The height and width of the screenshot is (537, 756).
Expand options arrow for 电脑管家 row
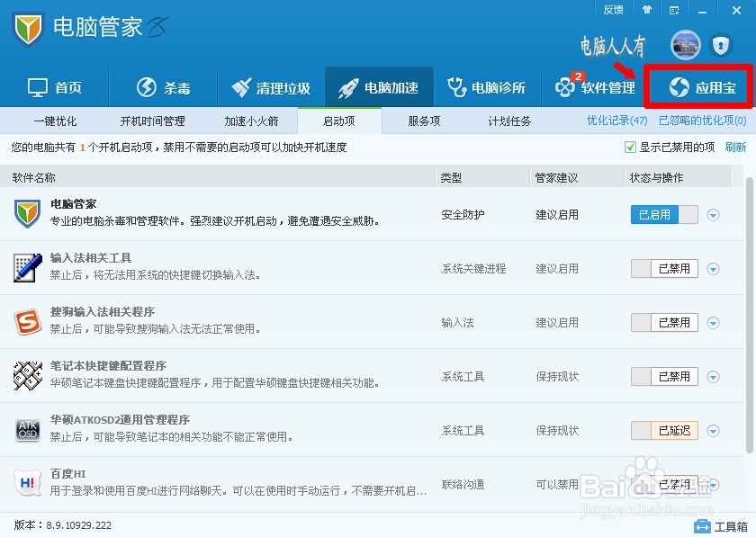[x=713, y=215]
